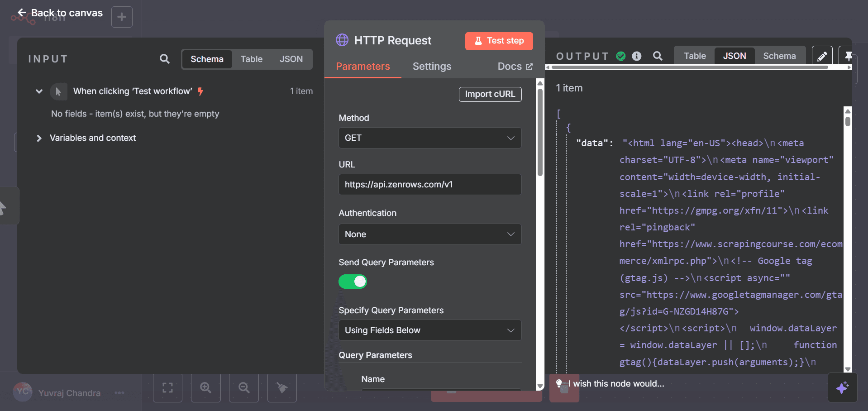Viewport: 868px width, 411px height.
Task: Search the output with magnifier icon
Action: (658, 56)
